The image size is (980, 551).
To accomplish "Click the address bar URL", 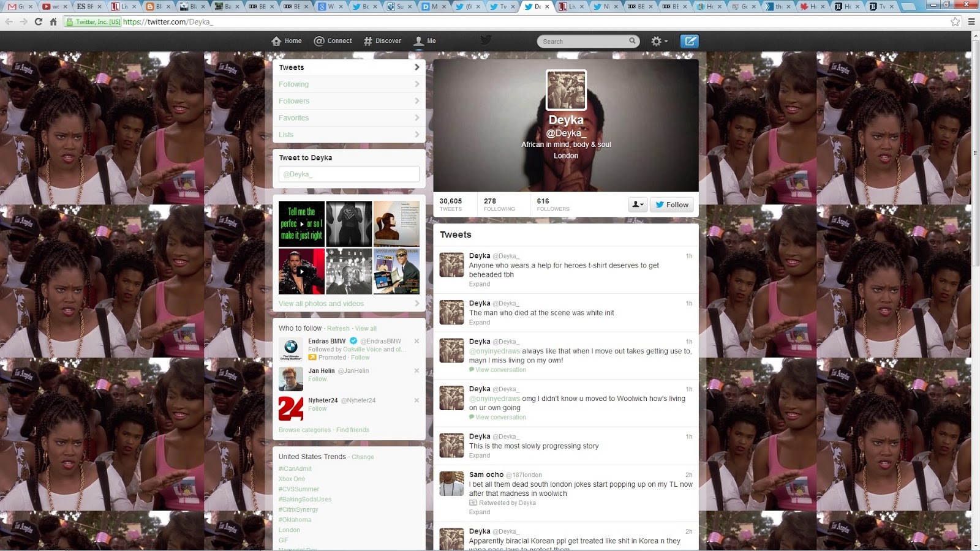I will tap(167, 21).
